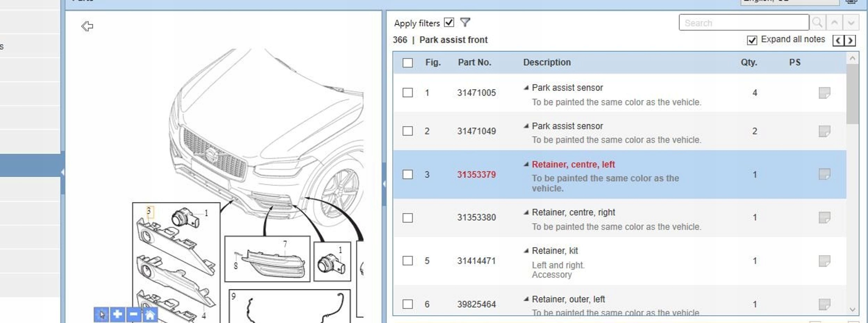
Task: Open note icon for part 31471049
Action: coord(824,131)
